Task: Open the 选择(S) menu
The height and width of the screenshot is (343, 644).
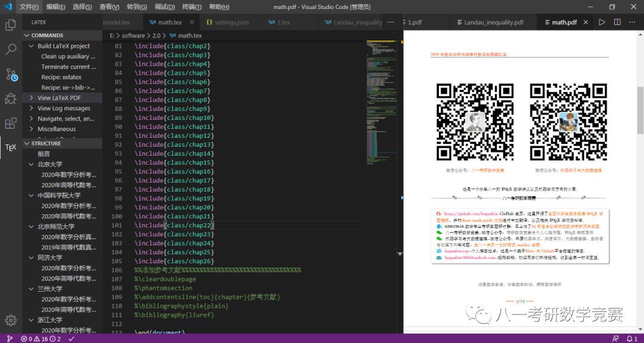Action: [x=82, y=7]
